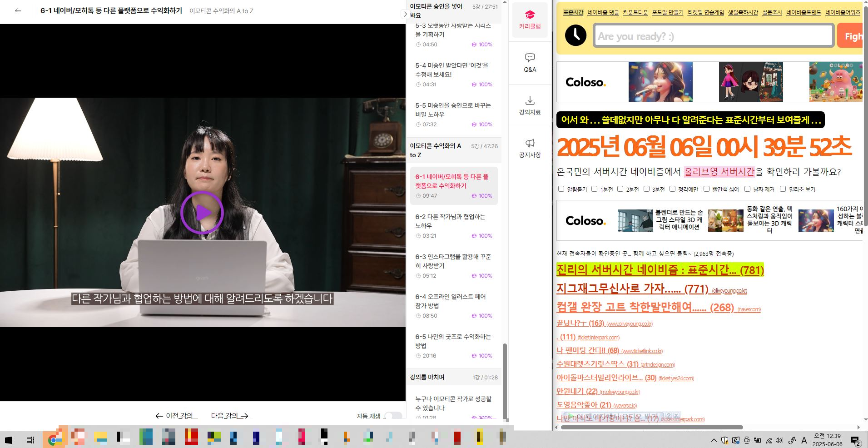
Task: Open the 카운트다운 menu link
Action: [635, 12]
